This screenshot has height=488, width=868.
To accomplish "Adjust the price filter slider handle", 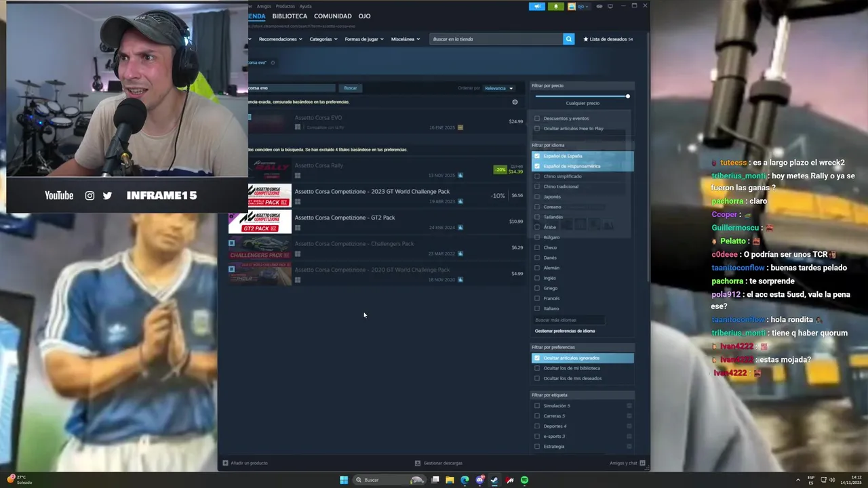I will point(628,96).
